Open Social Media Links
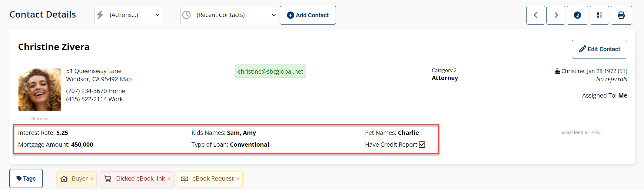This screenshot has width=644, height=190. click(x=581, y=132)
